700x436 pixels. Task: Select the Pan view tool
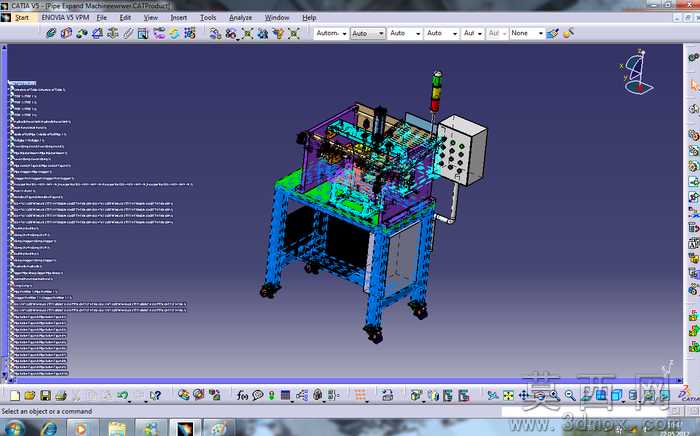point(524,395)
